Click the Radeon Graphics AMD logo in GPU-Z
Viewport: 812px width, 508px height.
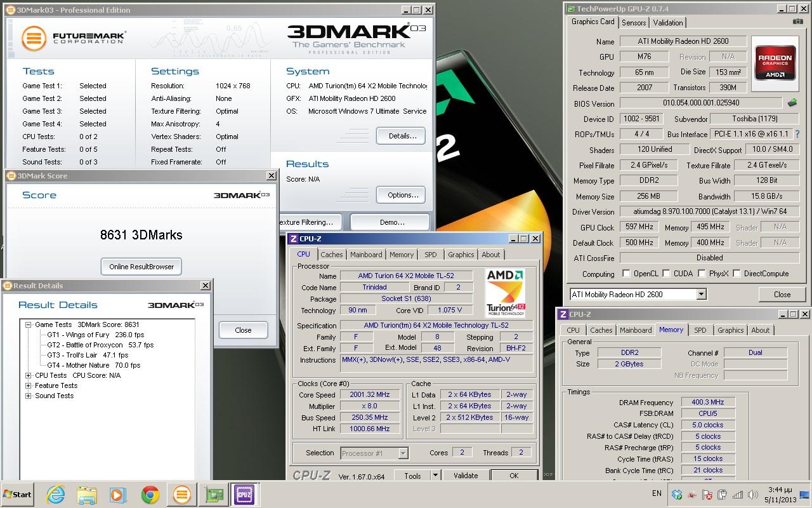tap(775, 62)
